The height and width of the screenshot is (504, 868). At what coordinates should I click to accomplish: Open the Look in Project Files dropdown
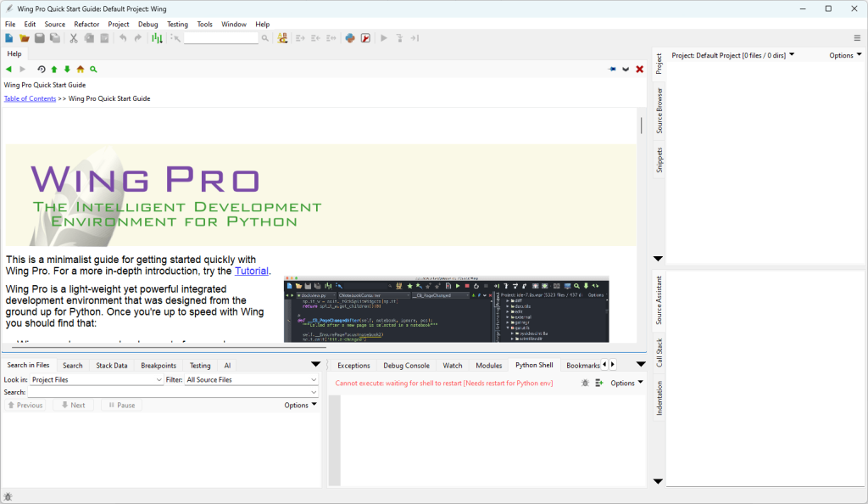(93, 380)
